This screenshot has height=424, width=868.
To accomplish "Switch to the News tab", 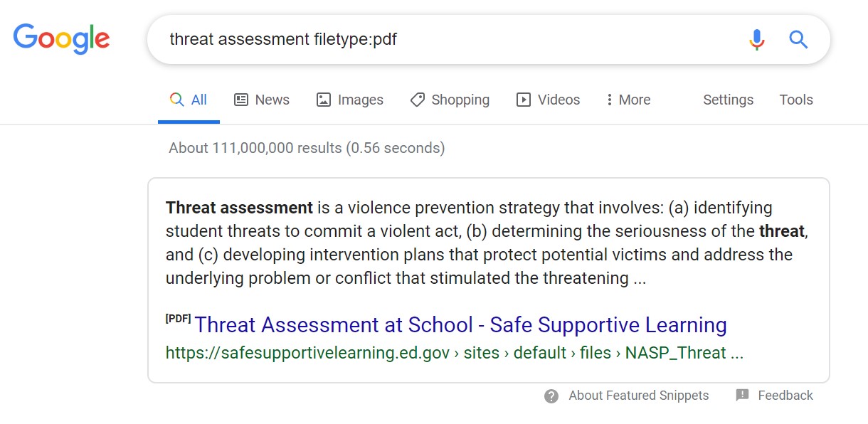I will point(262,100).
